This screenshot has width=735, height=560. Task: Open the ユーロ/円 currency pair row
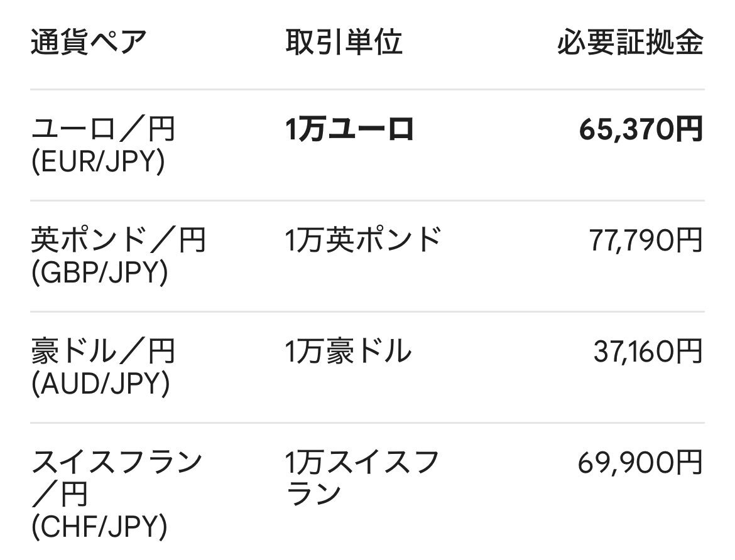pos(367,145)
